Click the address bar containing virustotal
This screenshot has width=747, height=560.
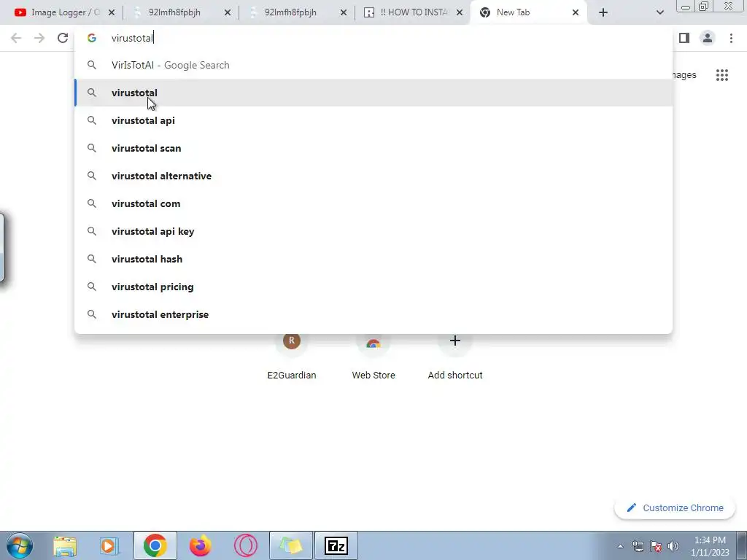point(373,38)
